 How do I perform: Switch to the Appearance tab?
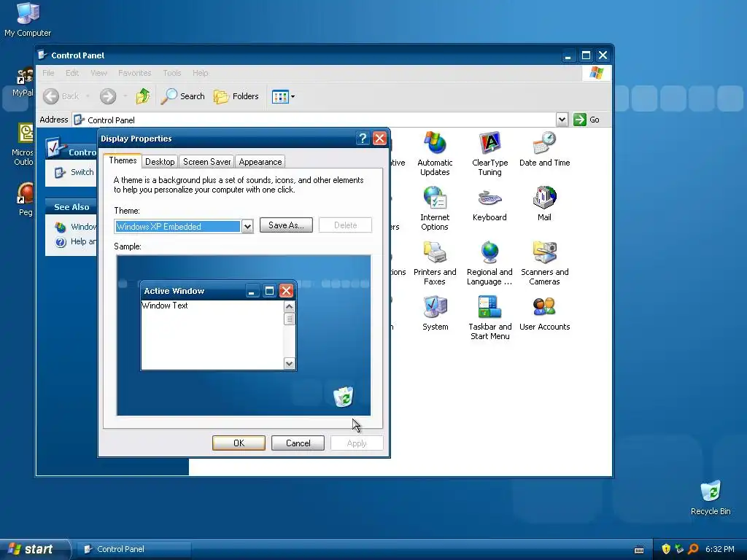[260, 162]
